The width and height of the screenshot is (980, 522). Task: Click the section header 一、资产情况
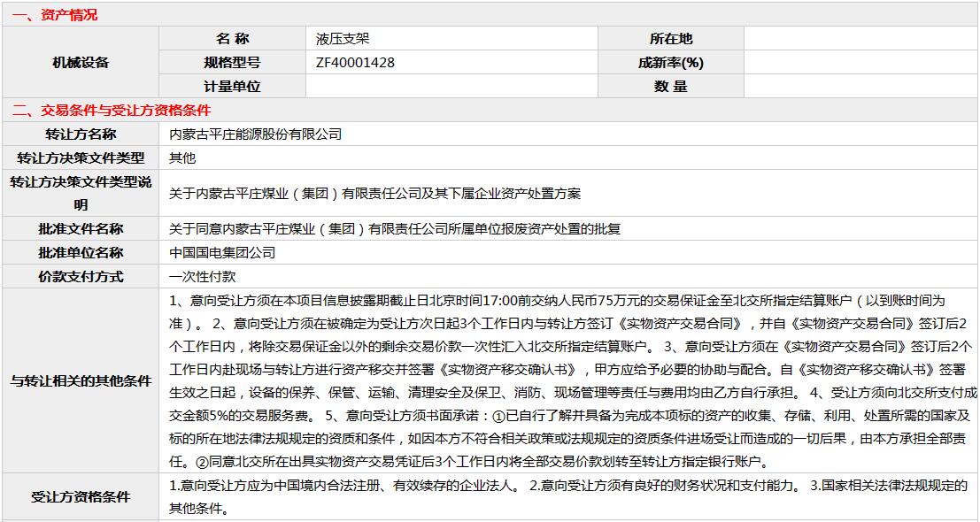(55, 16)
